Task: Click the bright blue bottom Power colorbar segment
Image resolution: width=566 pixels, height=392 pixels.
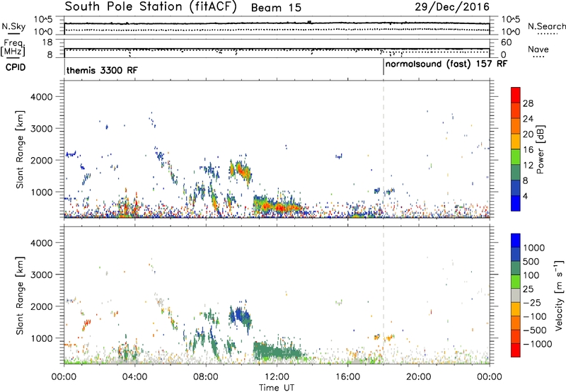Action: [x=516, y=203]
